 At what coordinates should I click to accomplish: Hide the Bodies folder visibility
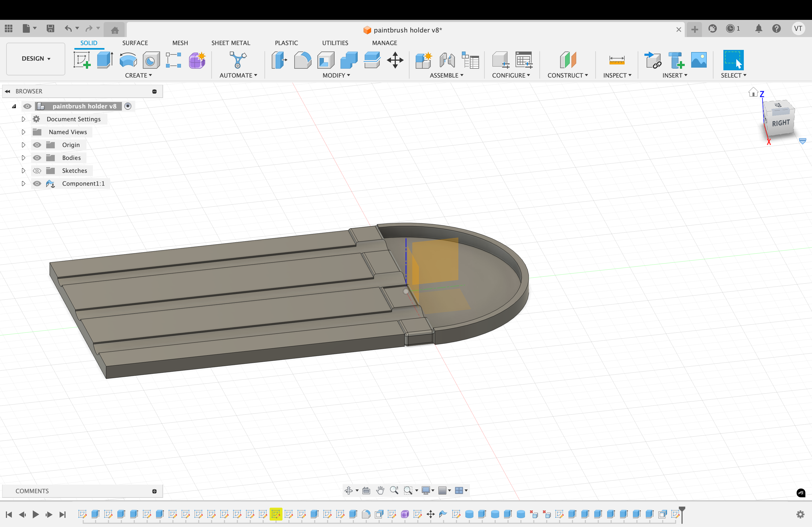[37, 158]
